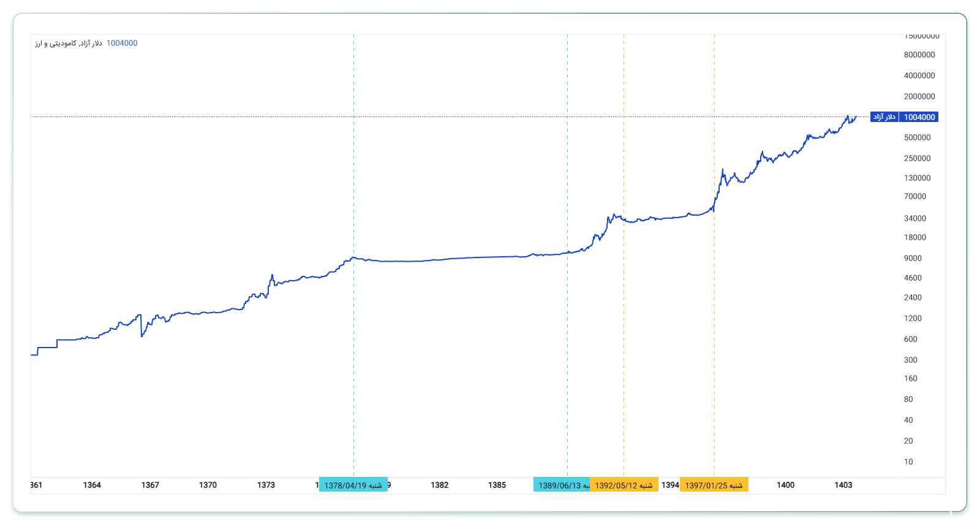Click legend value 1004000 at top left

122,44
